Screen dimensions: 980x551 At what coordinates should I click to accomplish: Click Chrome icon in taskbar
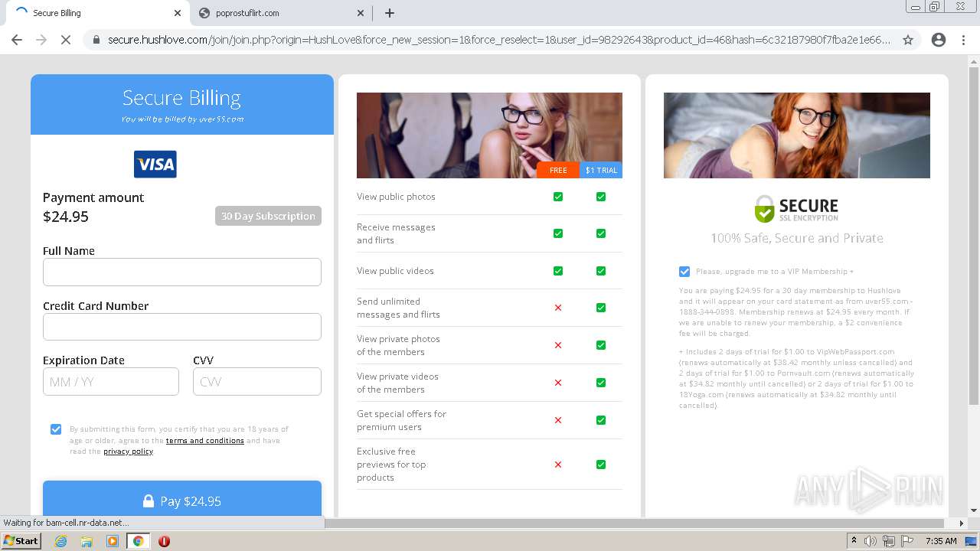point(138,541)
